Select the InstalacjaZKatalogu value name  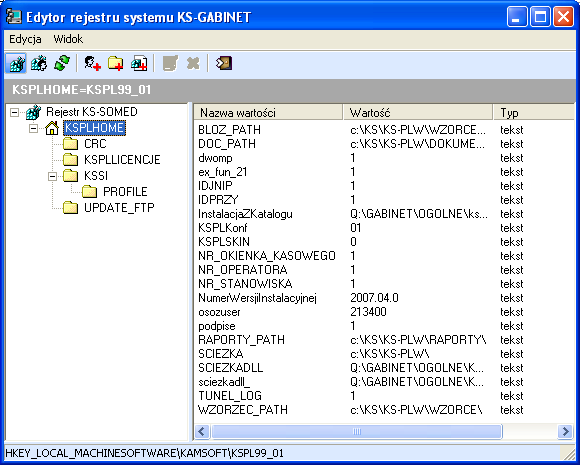pyautogui.click(x=245, y=214)
